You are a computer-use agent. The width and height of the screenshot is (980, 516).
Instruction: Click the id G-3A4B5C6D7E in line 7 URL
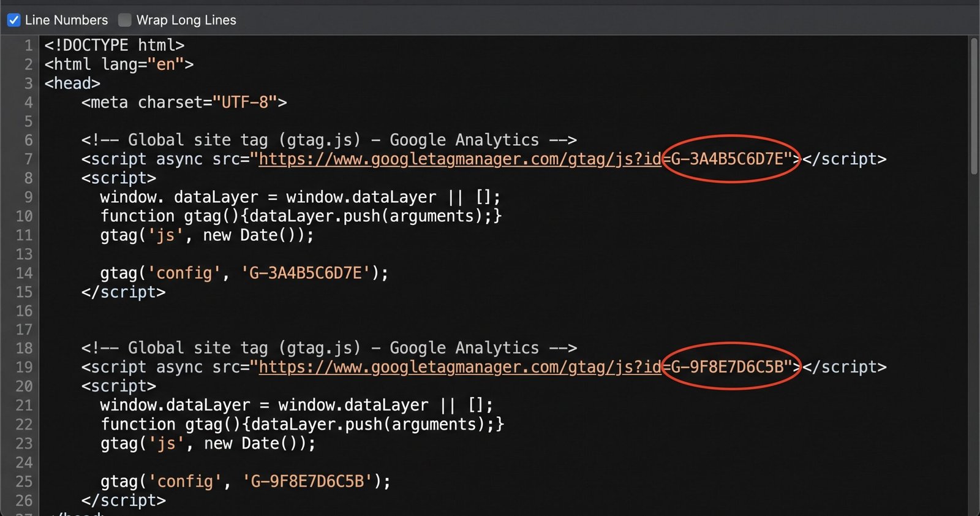(x=727, y=159)
